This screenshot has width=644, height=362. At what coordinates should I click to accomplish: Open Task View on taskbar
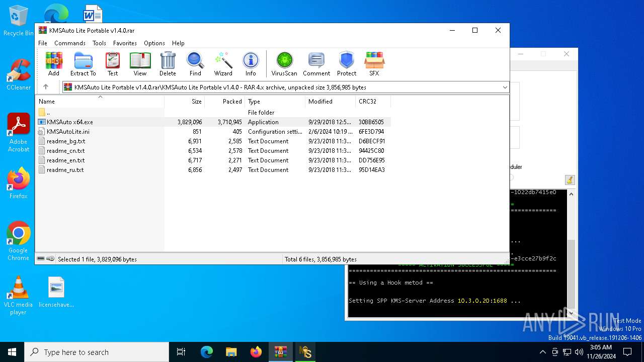(x=182, y=352)
